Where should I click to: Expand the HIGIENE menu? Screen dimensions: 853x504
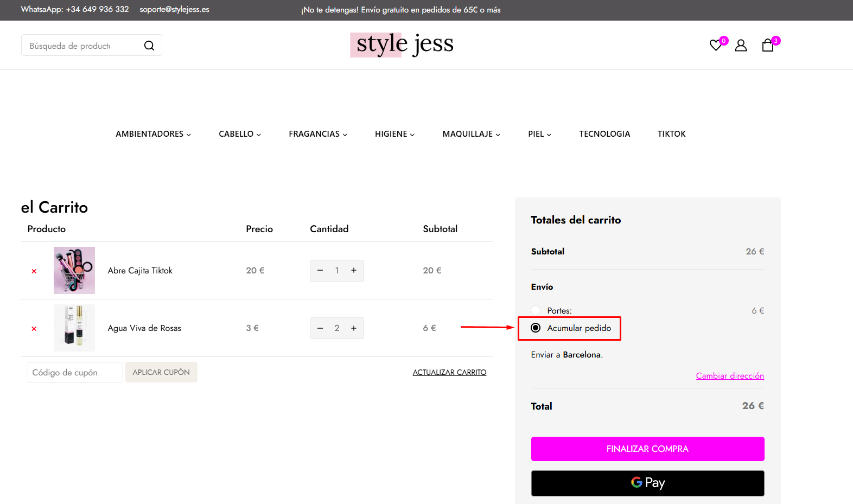[x=394, y=134]
